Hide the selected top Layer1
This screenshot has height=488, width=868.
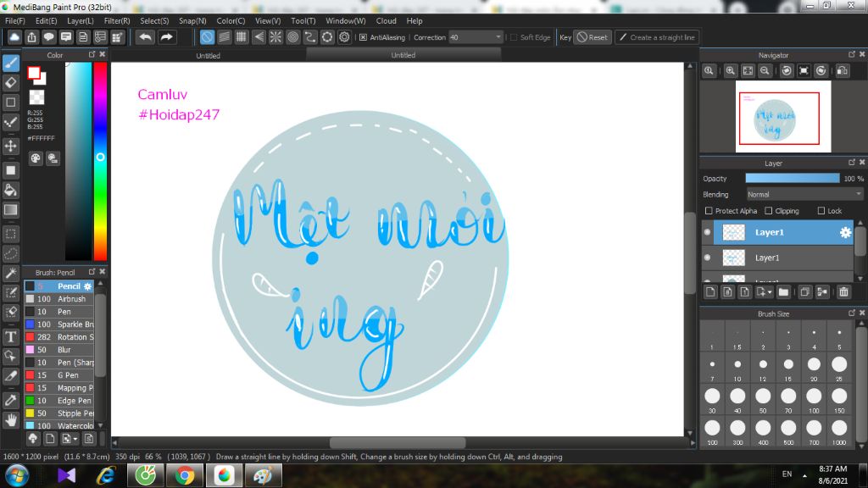click(708, 232)
